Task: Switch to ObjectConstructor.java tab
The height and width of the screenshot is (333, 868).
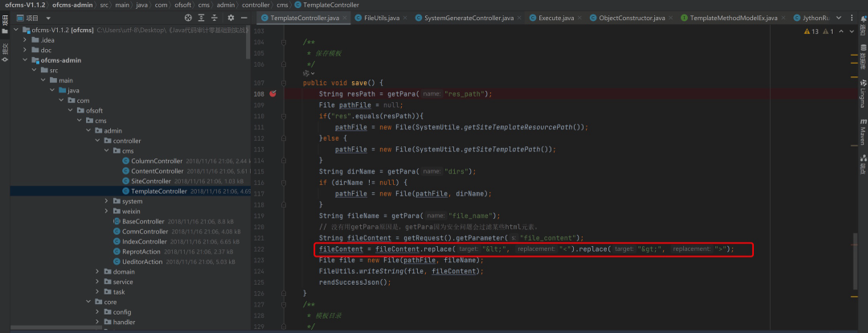Action: 631,18
